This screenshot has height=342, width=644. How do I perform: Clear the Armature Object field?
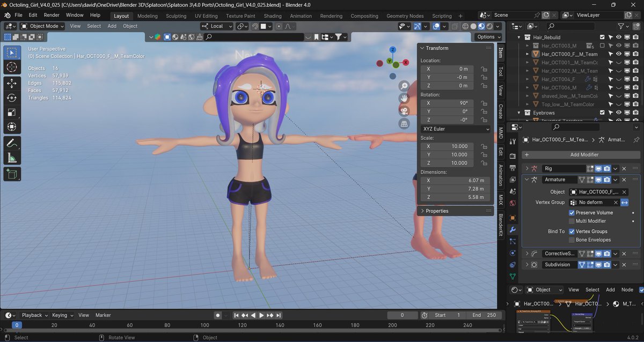click(x=624, y=192)
